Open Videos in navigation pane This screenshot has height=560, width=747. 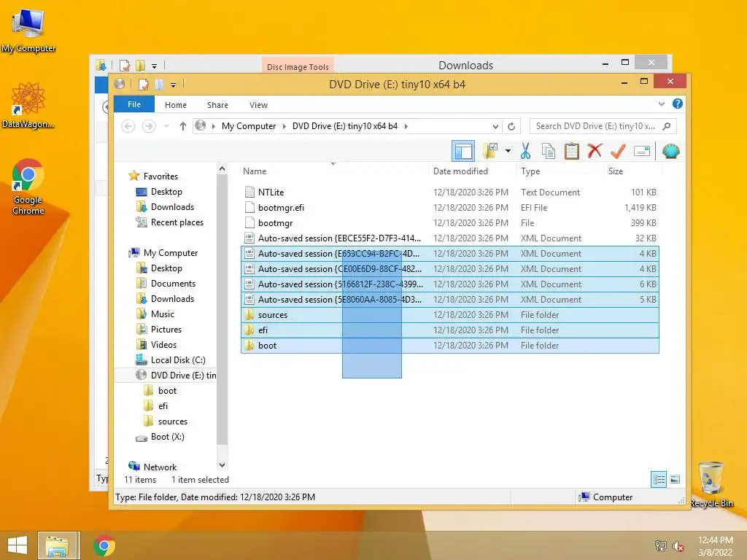[163, 345]
